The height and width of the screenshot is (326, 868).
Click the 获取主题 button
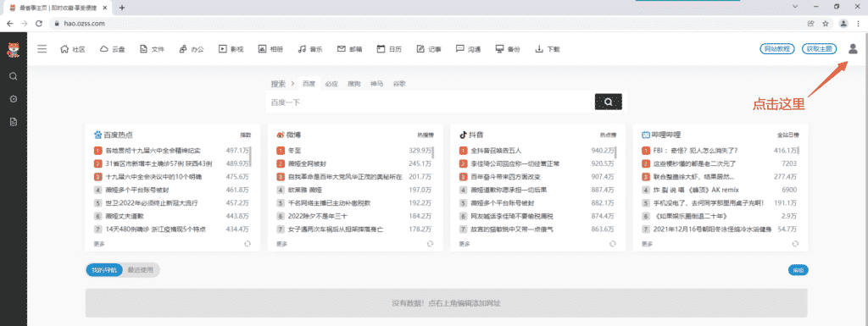820,48
